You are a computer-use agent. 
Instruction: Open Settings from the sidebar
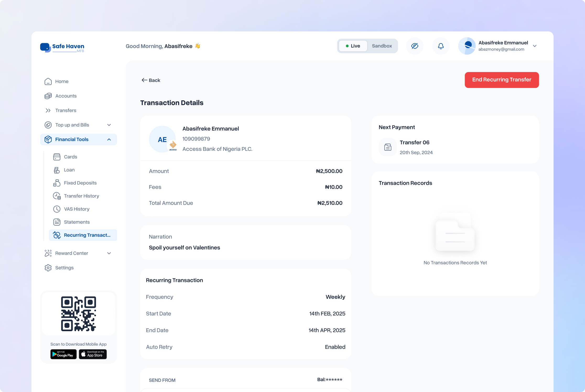(64, 268)
